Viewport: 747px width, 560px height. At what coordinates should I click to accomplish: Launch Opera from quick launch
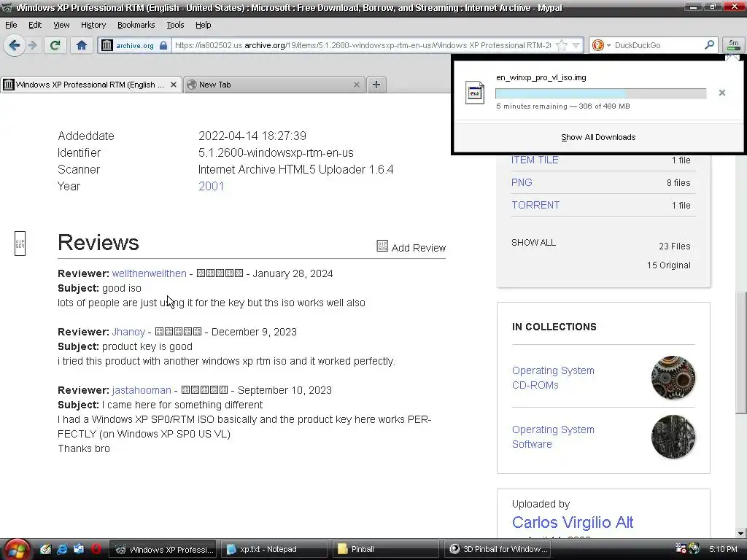click(96, 549)
